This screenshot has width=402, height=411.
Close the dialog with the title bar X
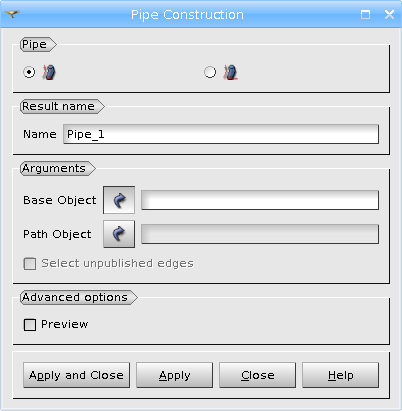click(x=389, y=14)
